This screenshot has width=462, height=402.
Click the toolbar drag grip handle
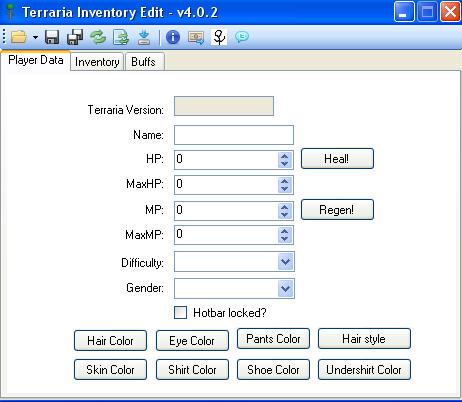point(4,36)
